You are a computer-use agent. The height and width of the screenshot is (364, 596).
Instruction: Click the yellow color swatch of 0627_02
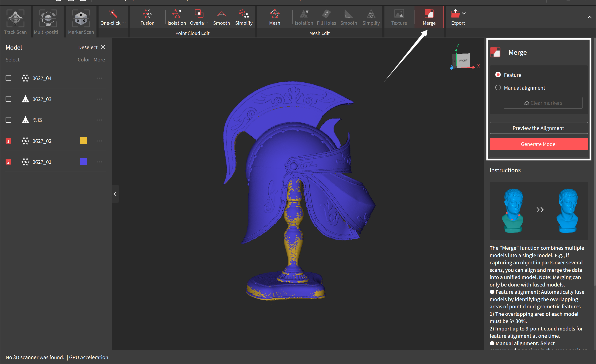click(84, 141)
